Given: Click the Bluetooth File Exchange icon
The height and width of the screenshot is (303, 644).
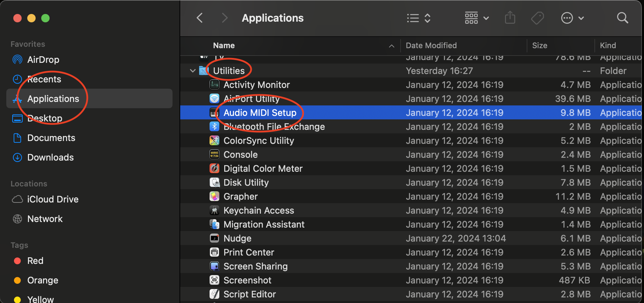Looking at the screenshot, I should (214, 127).
